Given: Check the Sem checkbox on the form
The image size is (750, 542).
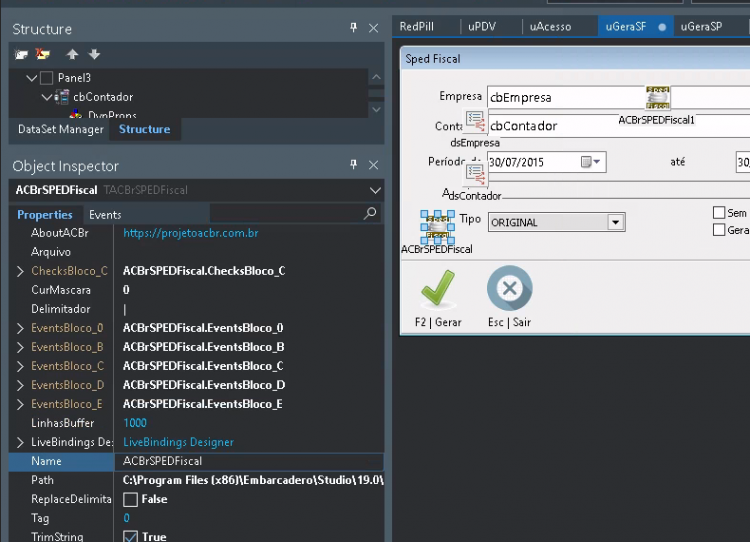Looking at the screenshot, I should tap(719, 212).
